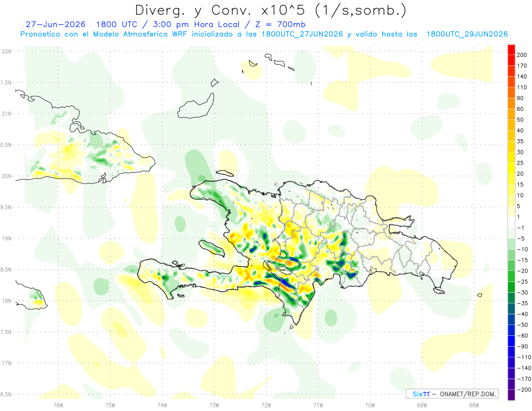532x411 pixels.
Task: Click the colorbar label '25'
Action: pyautogui.click(x=521, y=163)
